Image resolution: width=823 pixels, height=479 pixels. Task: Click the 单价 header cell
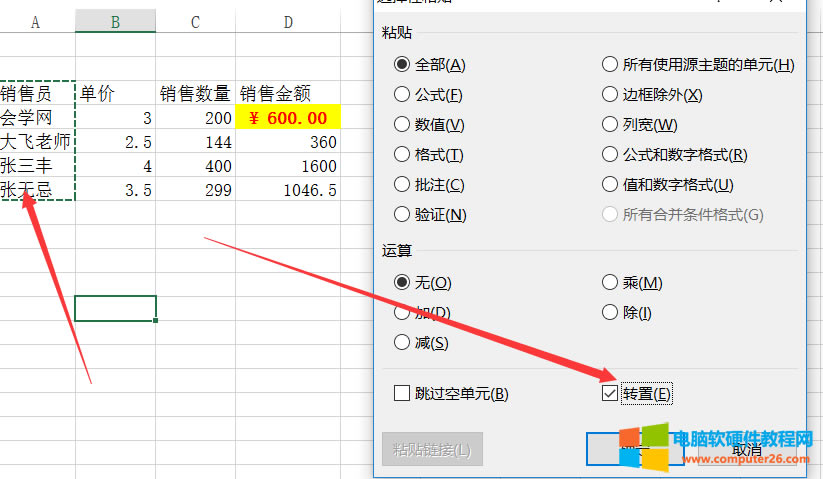tap(115, 93)
